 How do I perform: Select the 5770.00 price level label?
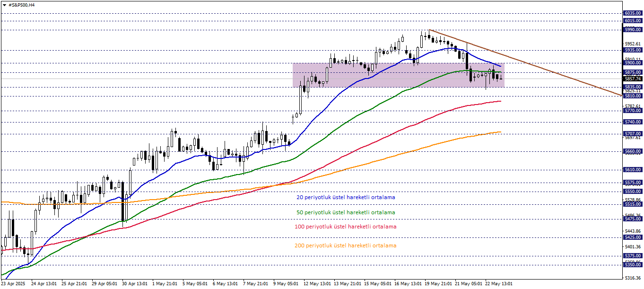[x=633, y=110]
